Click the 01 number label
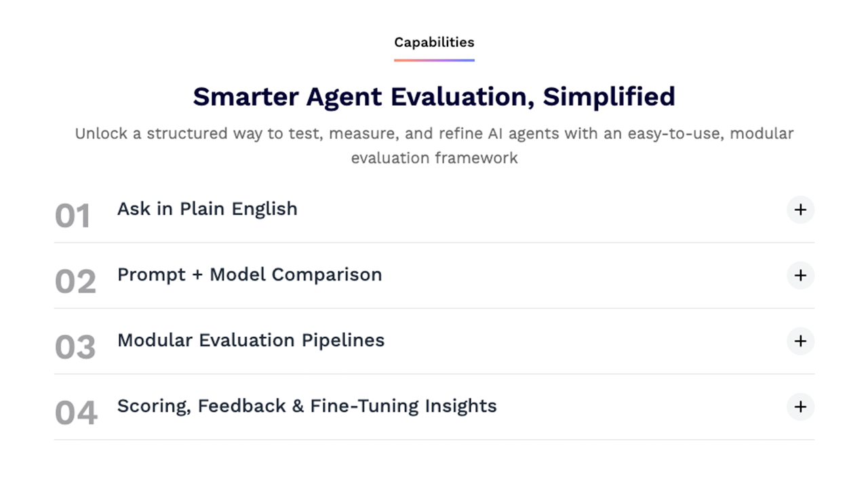The height and width of the screenshot is (488, 868). tap(73, 216)
